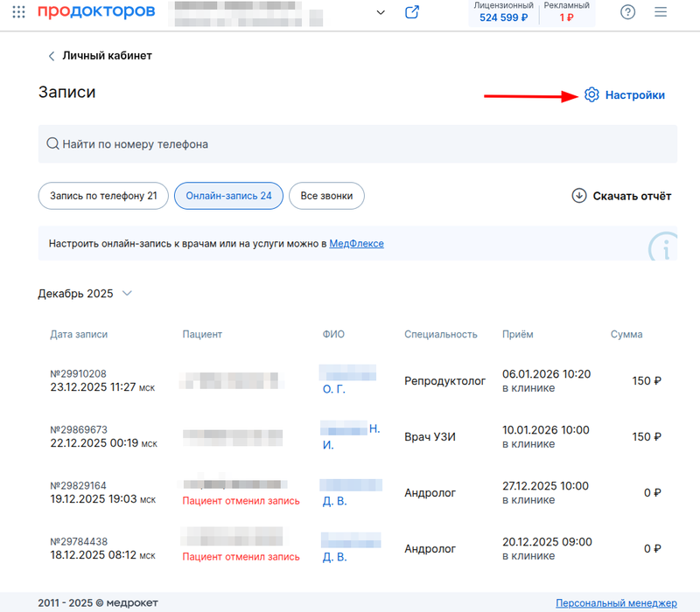Open the help question mark icon

[627, 12]
